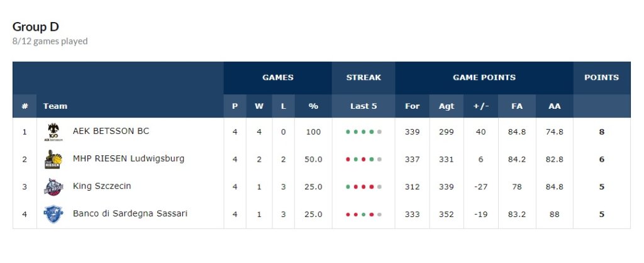Viewport: 644px width, 263px height.
Task: Click the Agt points column header
Action: (x=447, y=106)
